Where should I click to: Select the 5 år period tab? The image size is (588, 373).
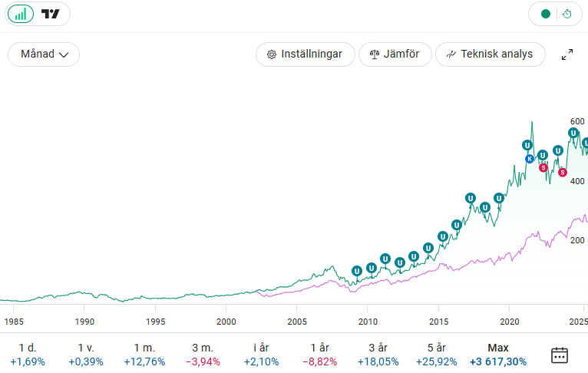point(436,355)
